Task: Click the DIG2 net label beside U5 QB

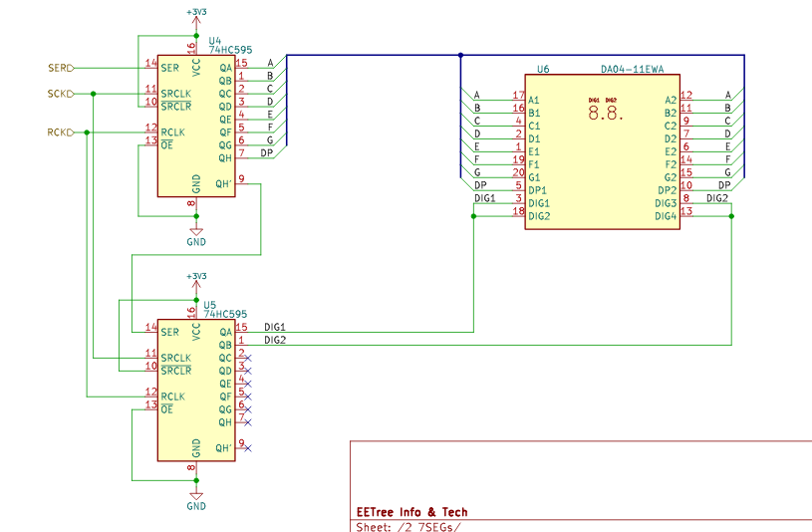Action: click(275, 340)
